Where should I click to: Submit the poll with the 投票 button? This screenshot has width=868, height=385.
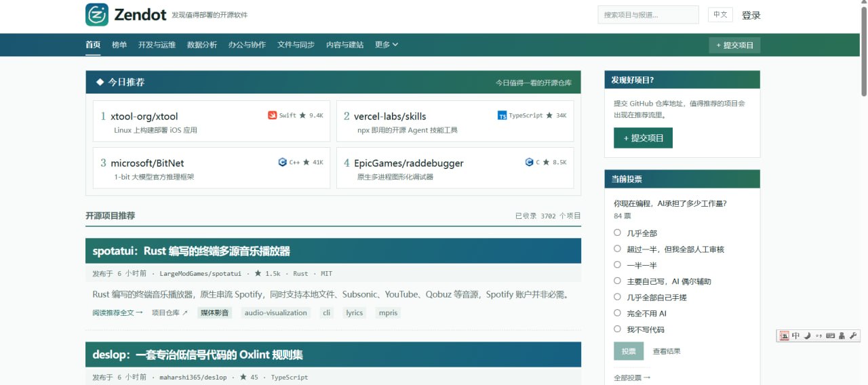click(x=629, y=351)
